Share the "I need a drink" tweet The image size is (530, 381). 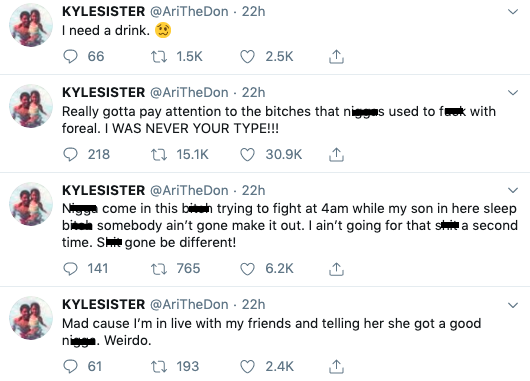(x=336, y=56)
